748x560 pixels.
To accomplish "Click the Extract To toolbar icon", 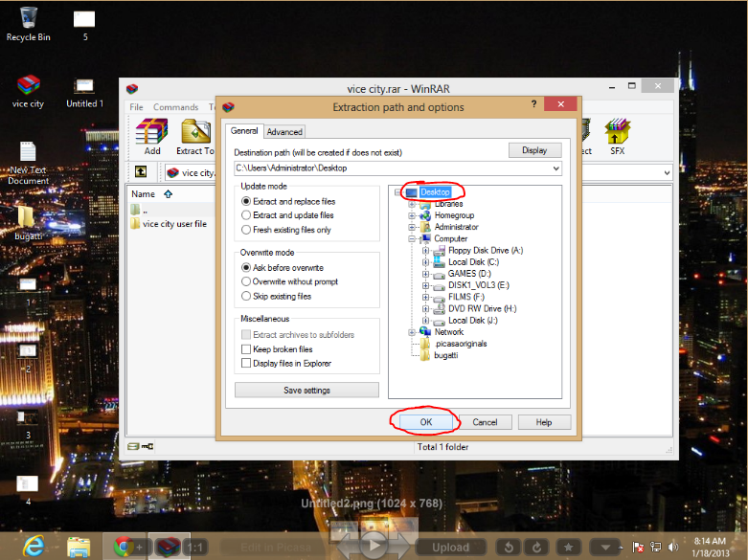I will (x=195, y=137).
